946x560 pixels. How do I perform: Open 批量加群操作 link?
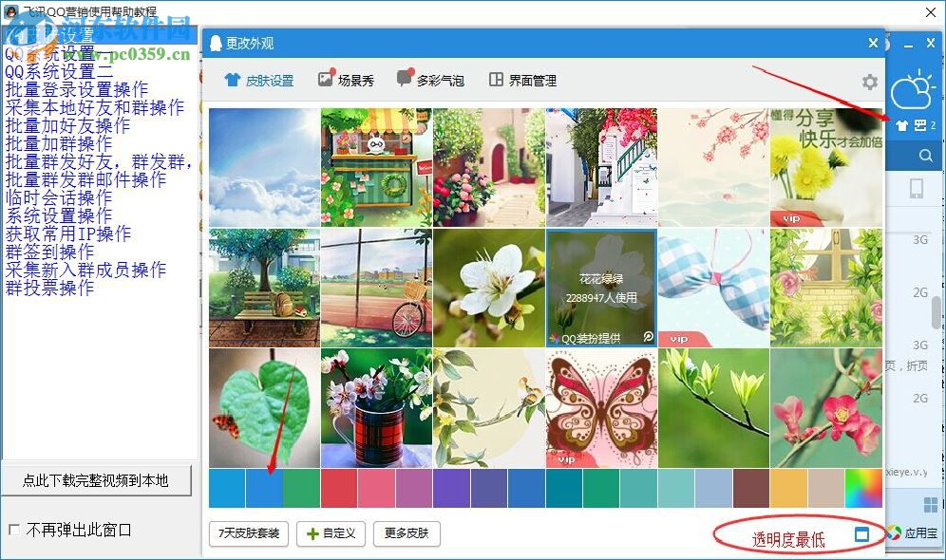coord(59,143)
